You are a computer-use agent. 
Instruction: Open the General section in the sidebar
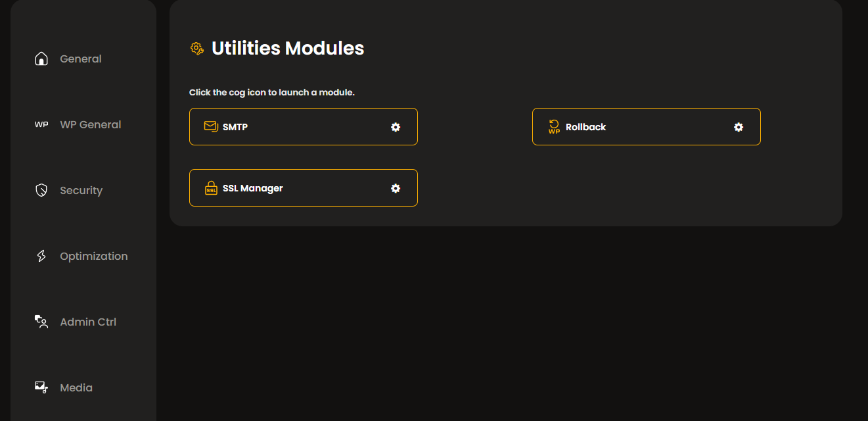tap(81, 59)
